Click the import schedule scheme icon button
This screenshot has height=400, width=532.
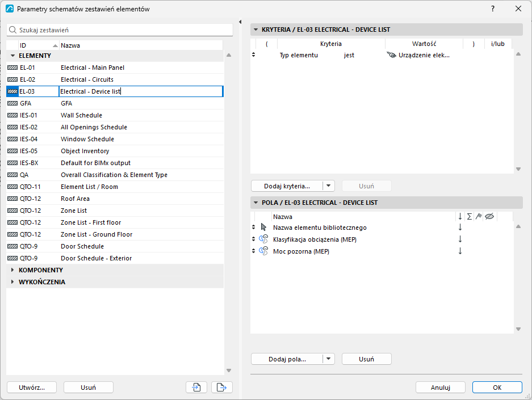196,387
